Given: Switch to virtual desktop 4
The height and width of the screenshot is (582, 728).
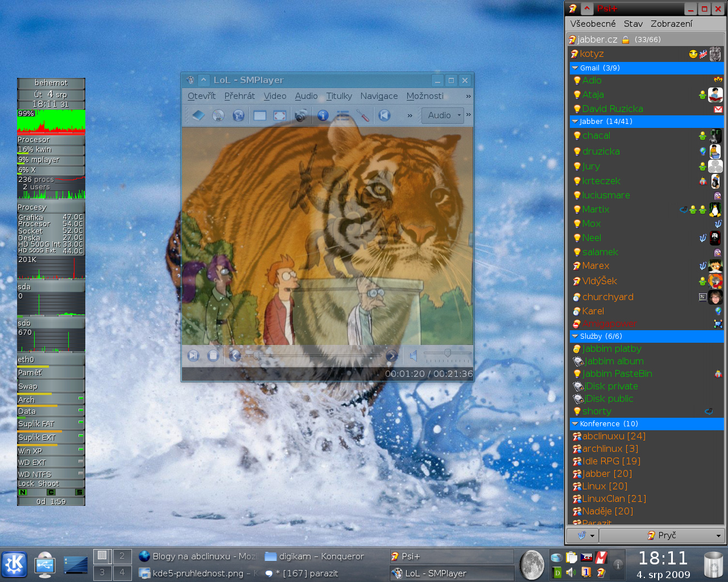Looking at the screenshot, I should coord(122,573).
